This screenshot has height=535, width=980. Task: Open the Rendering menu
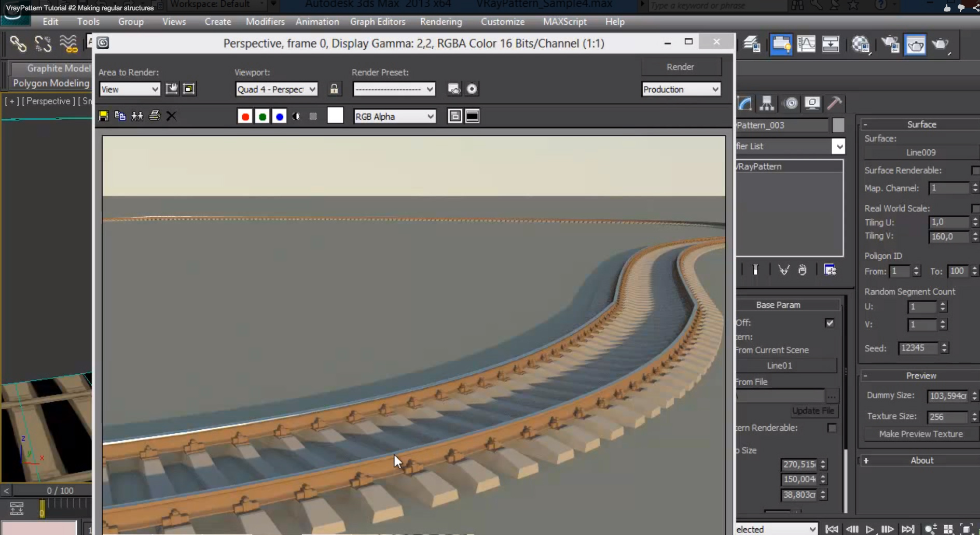coord(441,21)
